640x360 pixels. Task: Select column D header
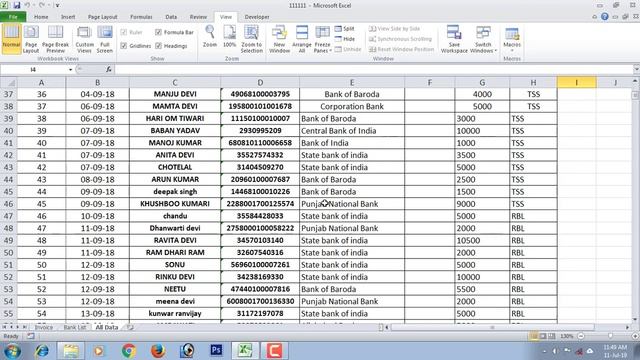click(x=260, y=82)
